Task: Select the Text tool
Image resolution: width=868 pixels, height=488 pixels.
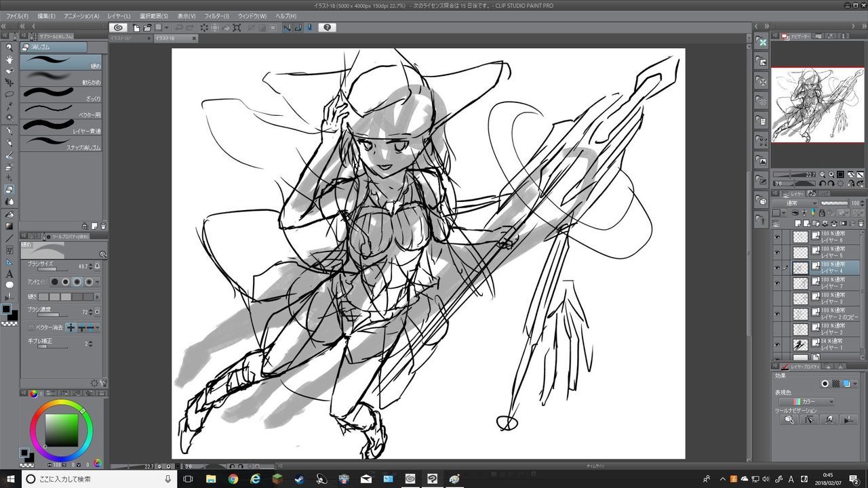Action: tap(9, 273)
